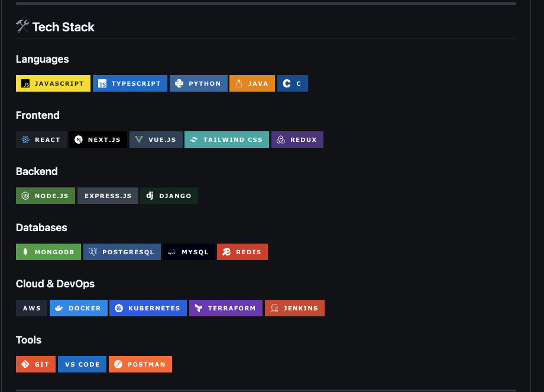Click the Tools subheading
The width and height of the screenshot is (544, 392).
29,340
